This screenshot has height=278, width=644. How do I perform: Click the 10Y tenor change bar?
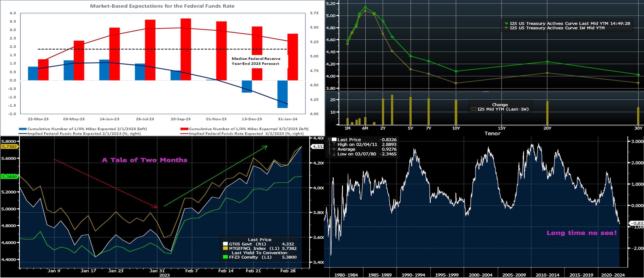(456, 112)
